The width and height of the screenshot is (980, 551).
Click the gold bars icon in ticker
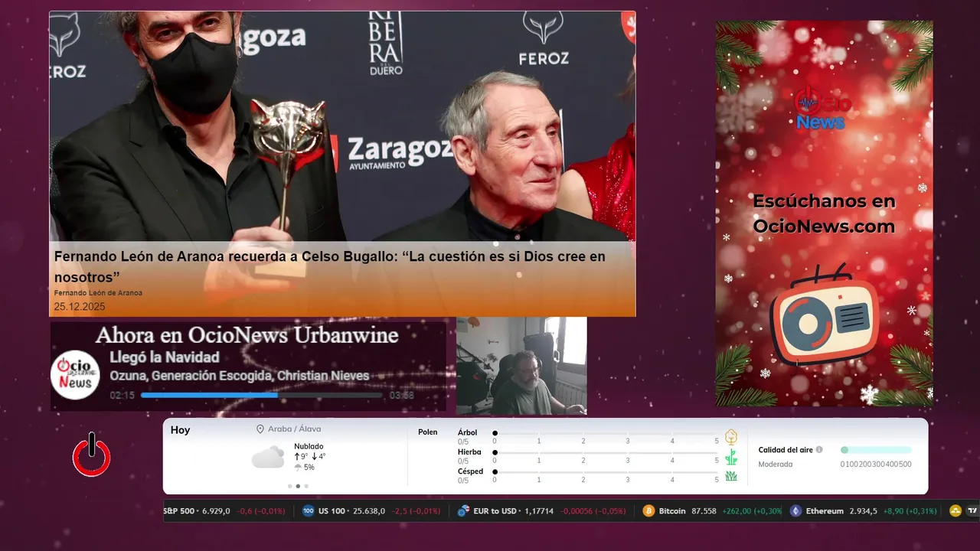click(955, 510)
